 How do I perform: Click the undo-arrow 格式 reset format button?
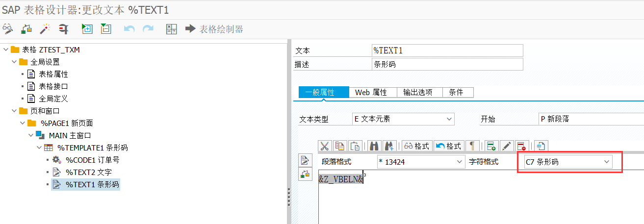[x=449, y=146]
